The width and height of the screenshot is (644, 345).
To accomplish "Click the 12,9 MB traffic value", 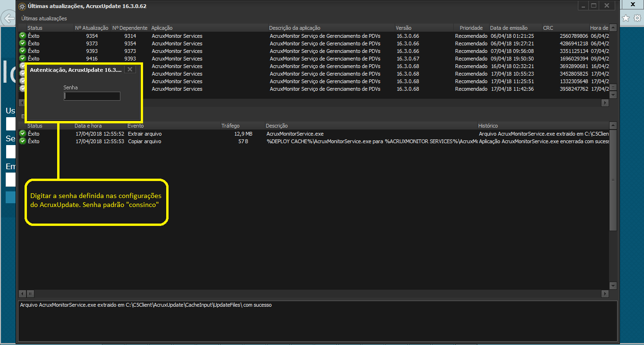I will click(x=243, y=134).
